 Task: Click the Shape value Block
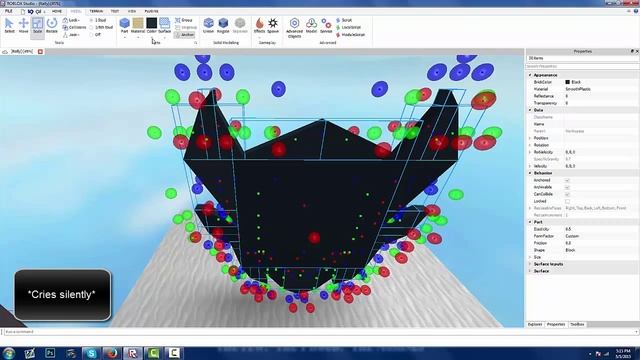[570, 250]
